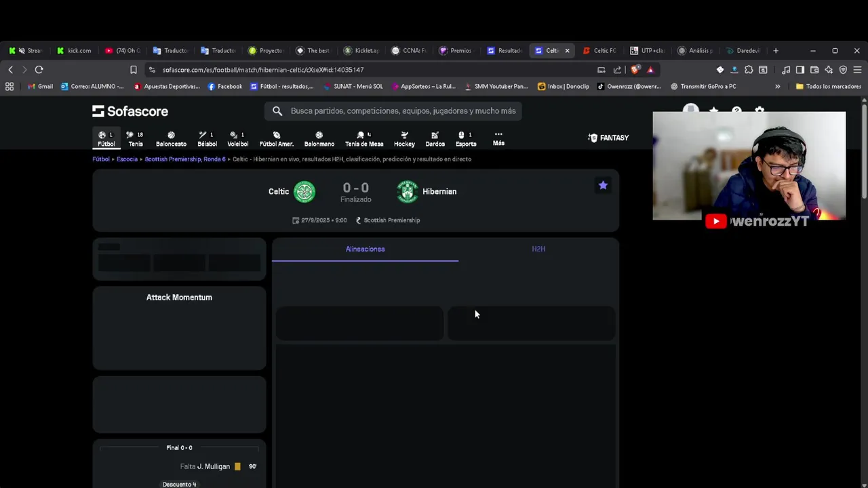Click the Celtic team crest

304,192
